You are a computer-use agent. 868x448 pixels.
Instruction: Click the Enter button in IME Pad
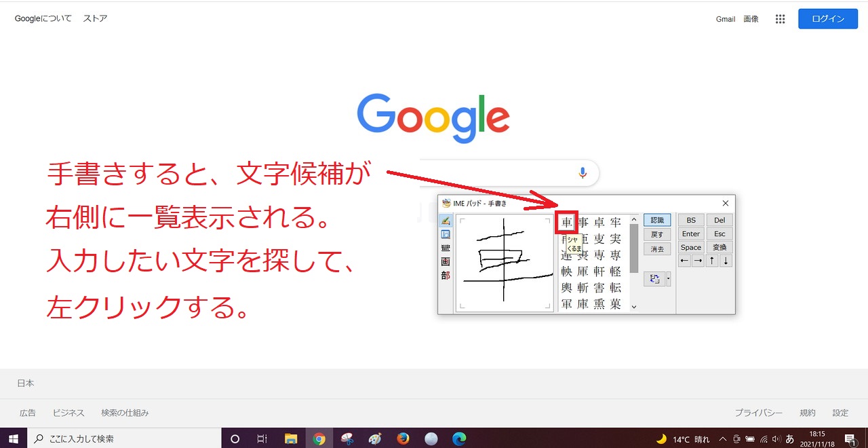pos(691,234)
